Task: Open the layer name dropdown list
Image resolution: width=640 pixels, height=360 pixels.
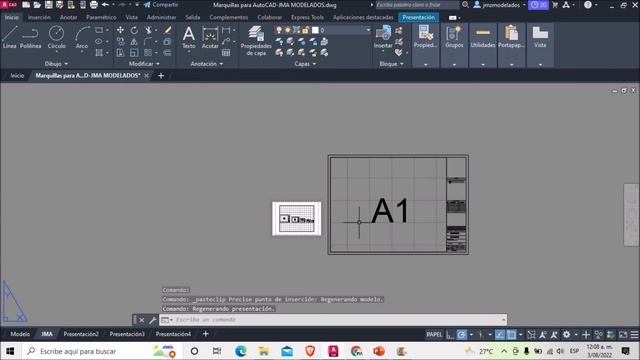Action: (368, 30)
